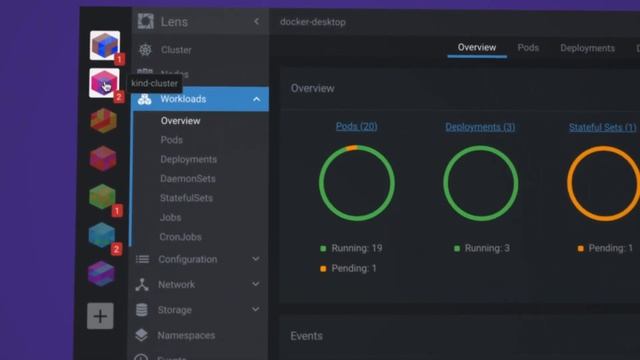Switch to the Pods tab

[x=528, y=48]
